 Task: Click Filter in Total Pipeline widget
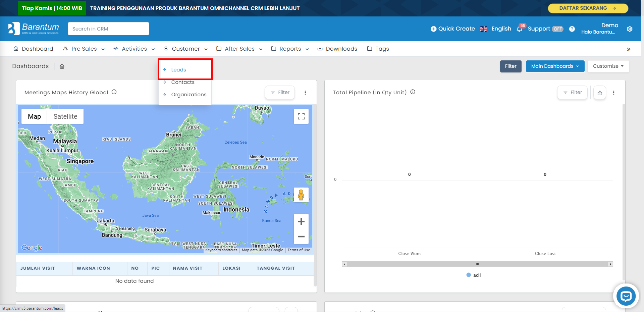point(572,92)
